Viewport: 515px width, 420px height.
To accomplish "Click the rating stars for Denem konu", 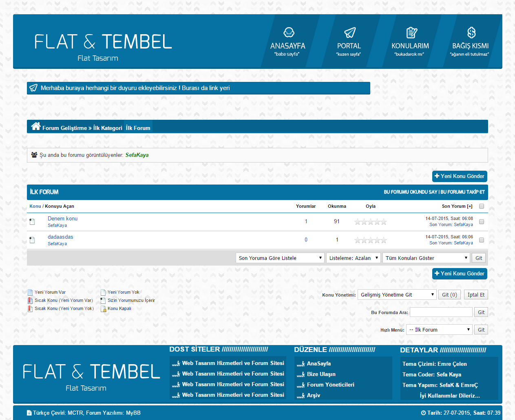I will 370,222.
